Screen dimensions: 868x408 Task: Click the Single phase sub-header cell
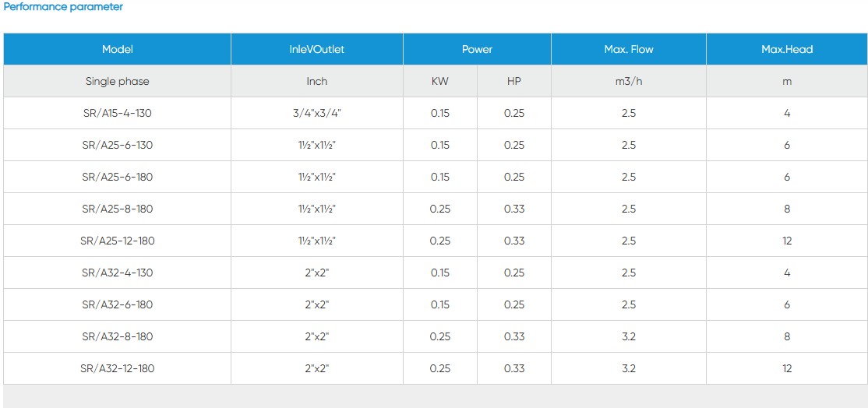pos(118,81)
